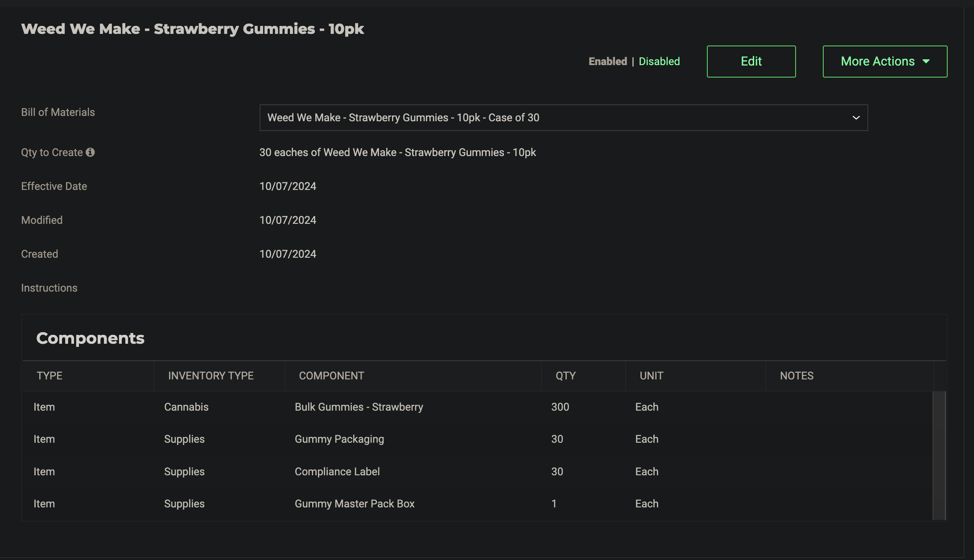Click Each unit in Bulk Gummies row
The height and width of the screenshot is (560, 974).
point(647,407)
